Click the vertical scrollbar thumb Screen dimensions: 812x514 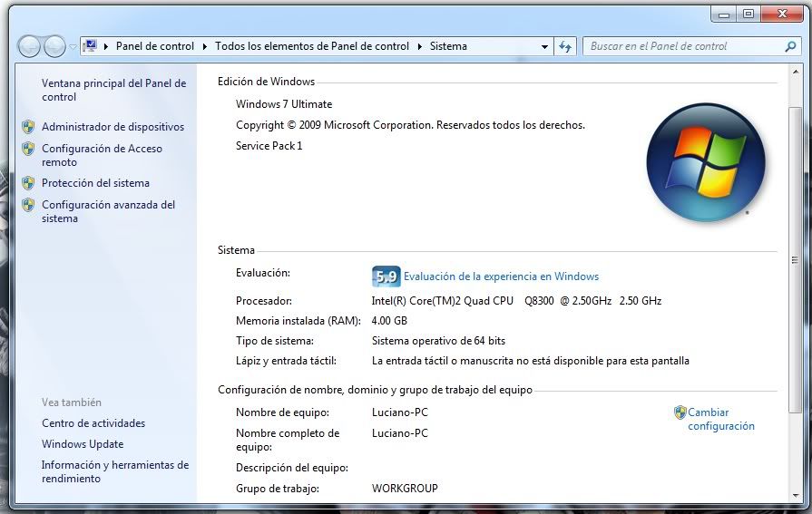click(x=795, y=260)
